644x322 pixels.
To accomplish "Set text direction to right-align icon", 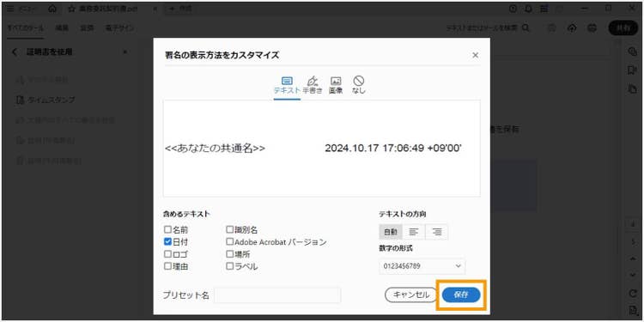I will pos(437,232).
